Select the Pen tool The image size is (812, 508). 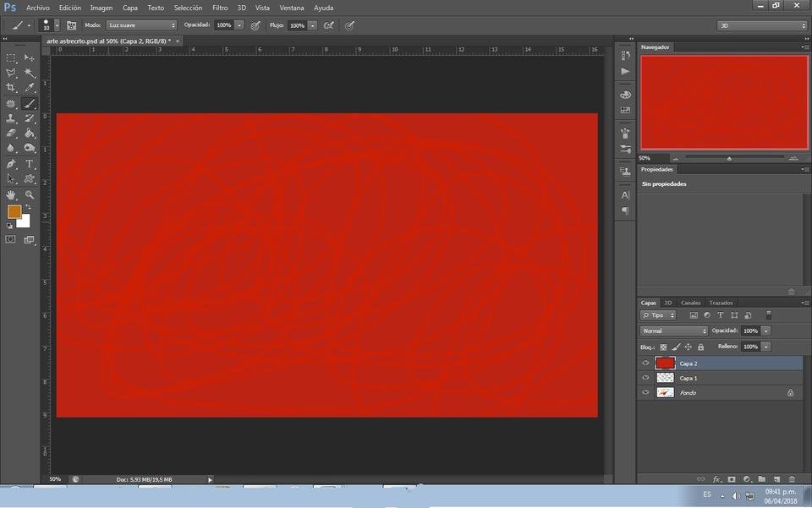pos(10,164)
